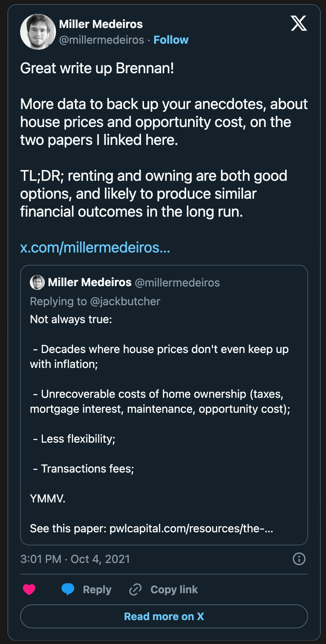The image size is (326, 644).
Task: Open the x.com/millermedeiros… link
Action: click(95, 247)
